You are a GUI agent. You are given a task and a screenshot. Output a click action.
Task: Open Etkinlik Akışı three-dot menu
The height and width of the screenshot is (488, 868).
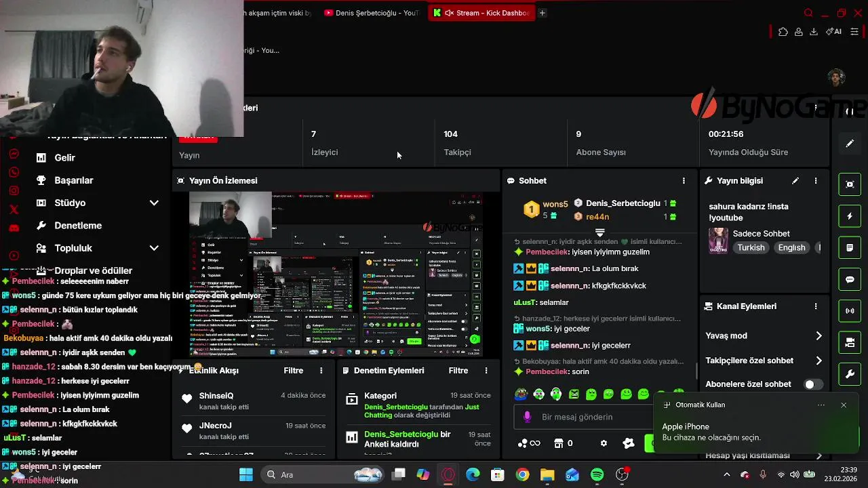321,371
